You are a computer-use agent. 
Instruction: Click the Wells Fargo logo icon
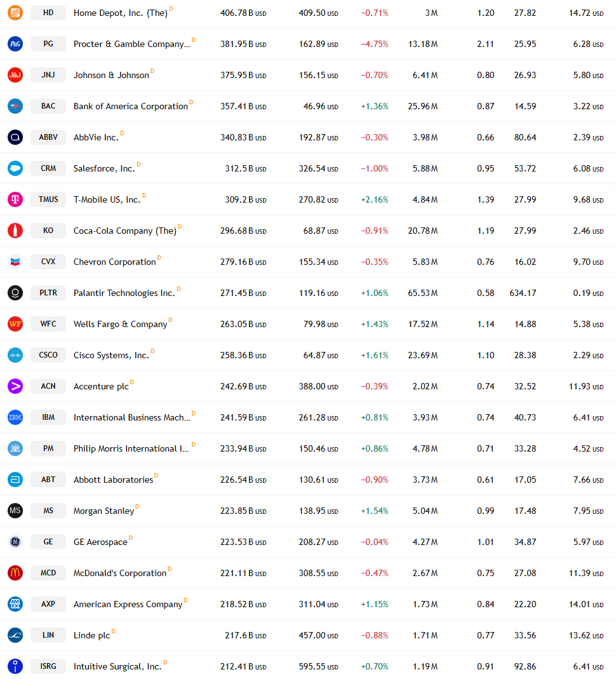click(x=15, y=324)
